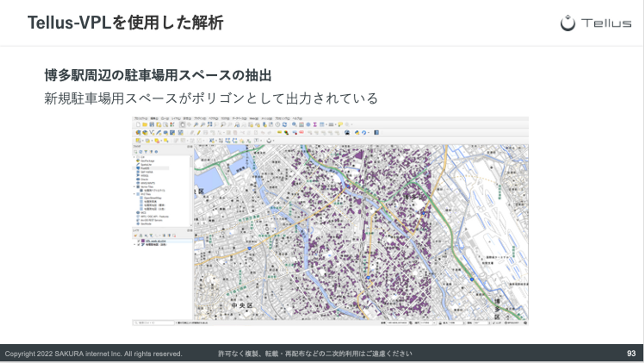Click the EPSG coordinate system button in status bar

click(511, 323)
